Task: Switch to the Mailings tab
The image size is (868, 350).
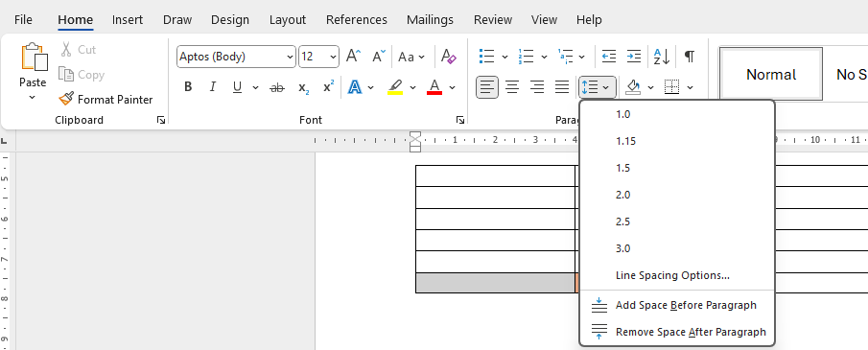Action: [430, 20]
